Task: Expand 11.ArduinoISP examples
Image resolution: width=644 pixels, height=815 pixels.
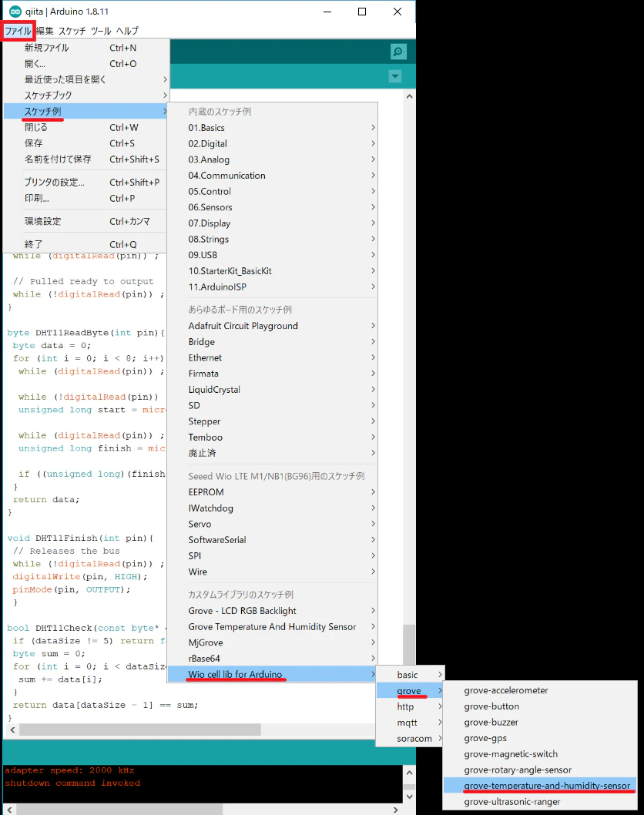Action: point(273,287)
